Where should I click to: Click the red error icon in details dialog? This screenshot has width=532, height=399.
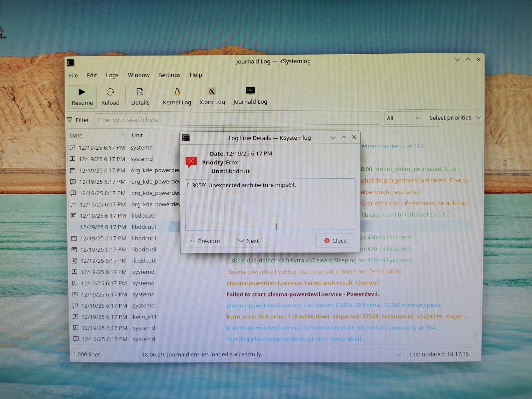point(191,162)
